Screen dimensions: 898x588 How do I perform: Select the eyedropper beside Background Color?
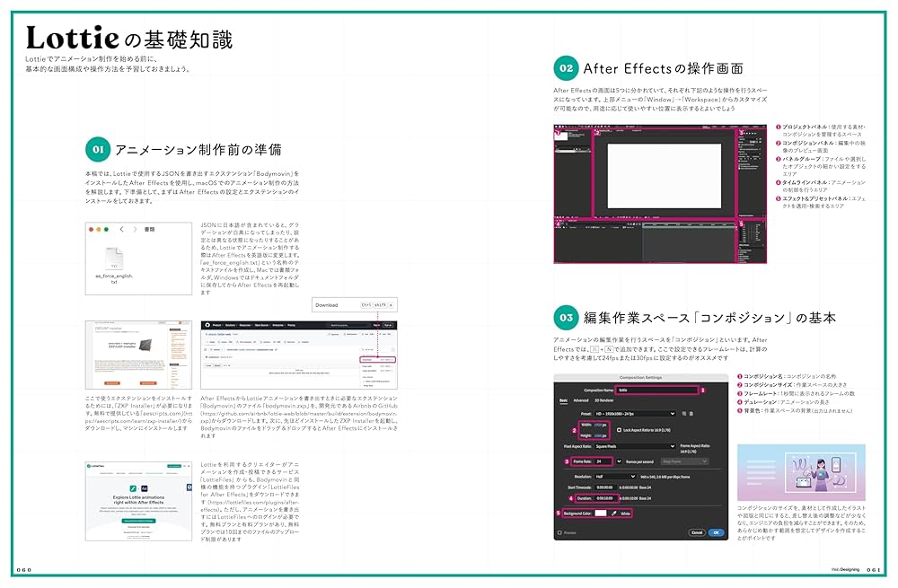coord(614,513)
